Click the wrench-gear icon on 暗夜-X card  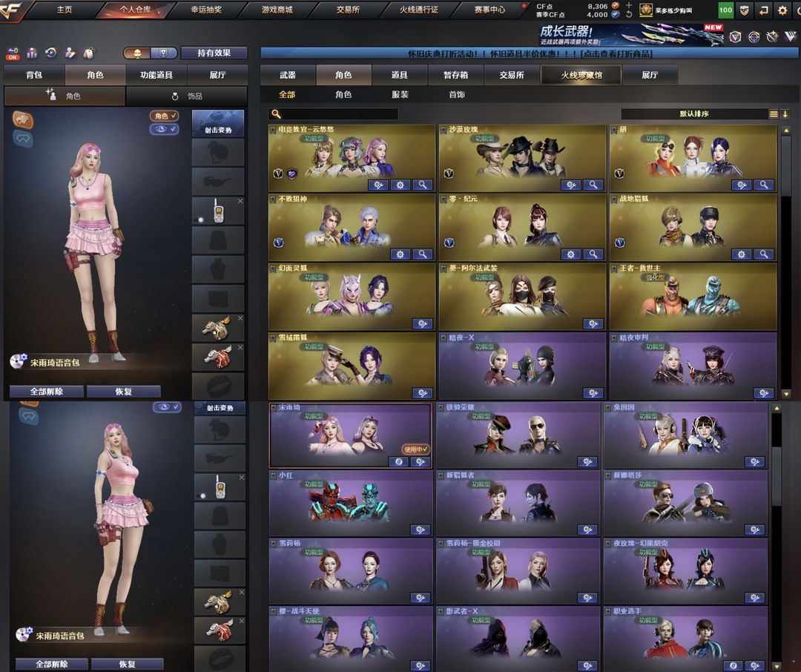[593, 393]
